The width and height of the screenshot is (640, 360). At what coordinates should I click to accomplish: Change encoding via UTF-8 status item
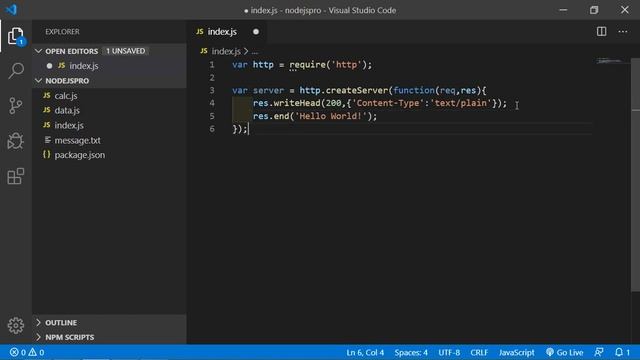pyautogui.click(x=449, y=352)
